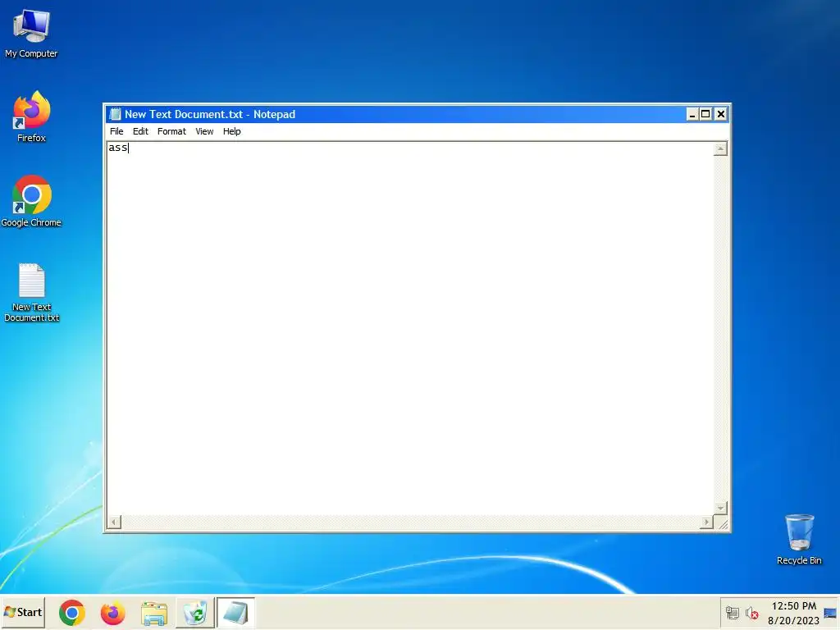Image resolution: width=840 pixels, height=630 pixels.
Task: Launch Chrome from the taskbar
Action: pyautogui.click(x=72, y=613)
